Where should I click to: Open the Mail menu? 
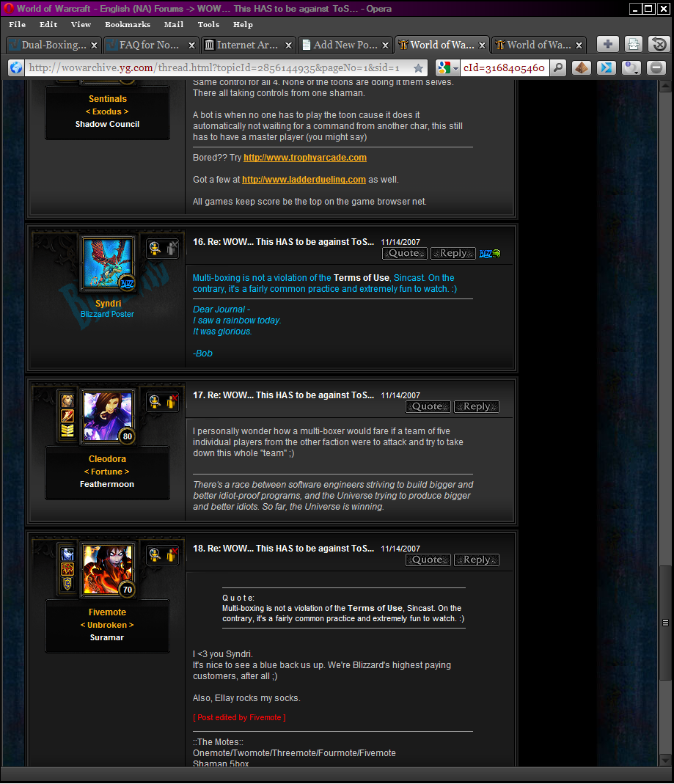(174, 24)
